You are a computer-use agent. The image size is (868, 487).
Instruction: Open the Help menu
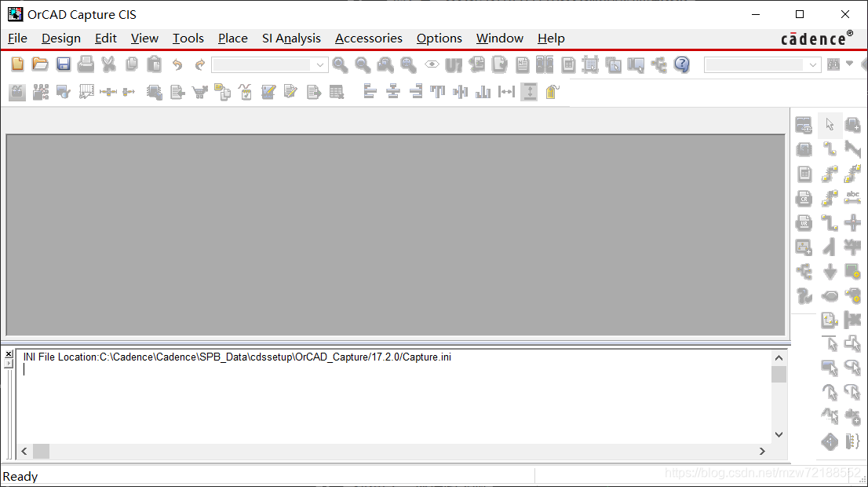[551, 38]
